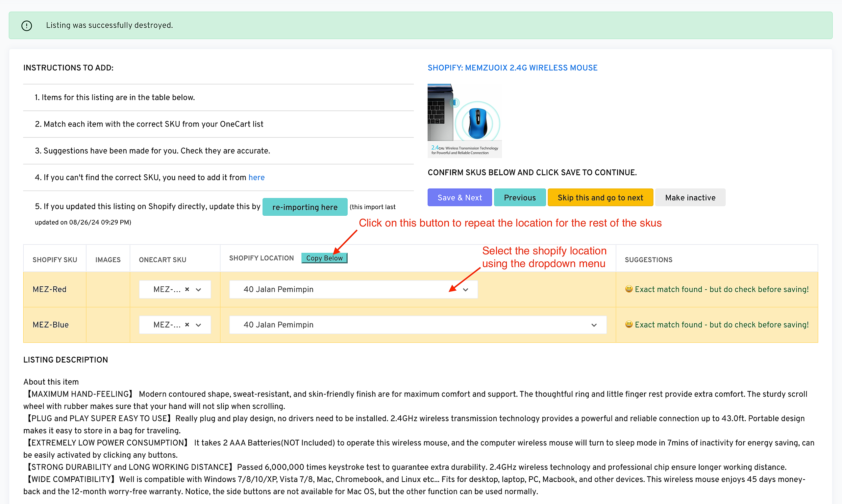This screenshot has height=504, width=842.
Task: Click the smiley icon in MEZ-Blue suggestion
Action: click(629, 324)
